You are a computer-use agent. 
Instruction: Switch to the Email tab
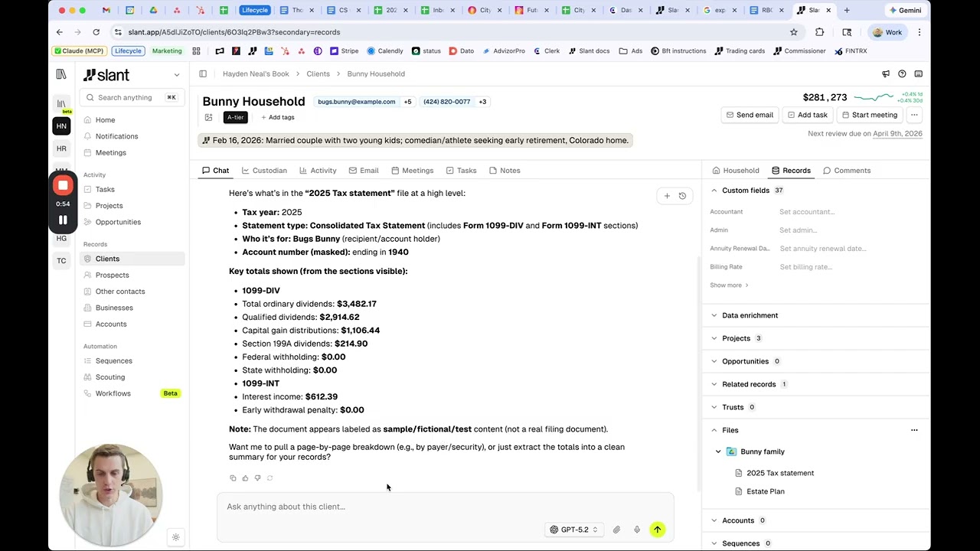pyautogui.click(x=364, y=171)
